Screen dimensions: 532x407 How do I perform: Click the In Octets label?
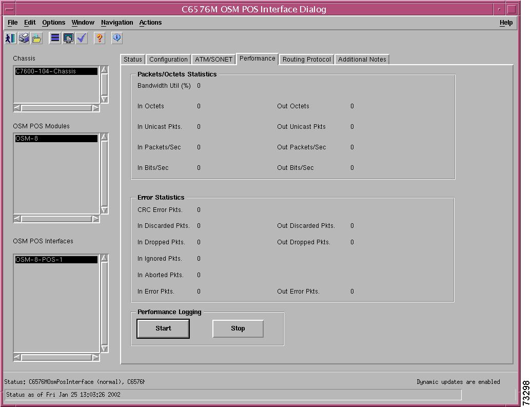(151, 106)
